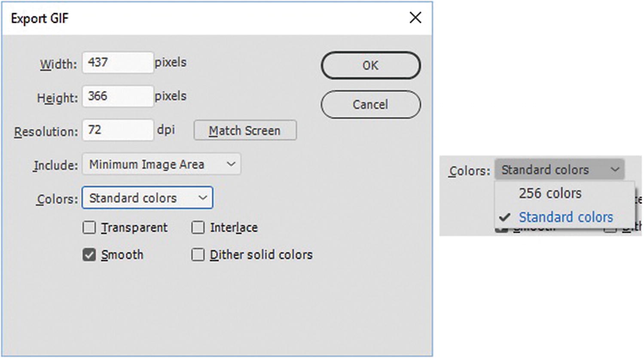This screenshot has width=644, height=359.
Task: Uncheck the Smooth checkbox
Action: pyautogui.click(x=89, y=255)
